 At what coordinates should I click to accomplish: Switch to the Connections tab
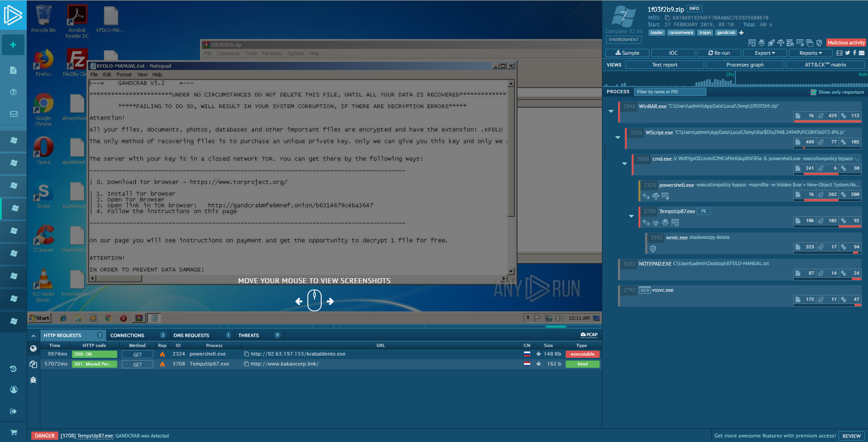click(138, 335)
